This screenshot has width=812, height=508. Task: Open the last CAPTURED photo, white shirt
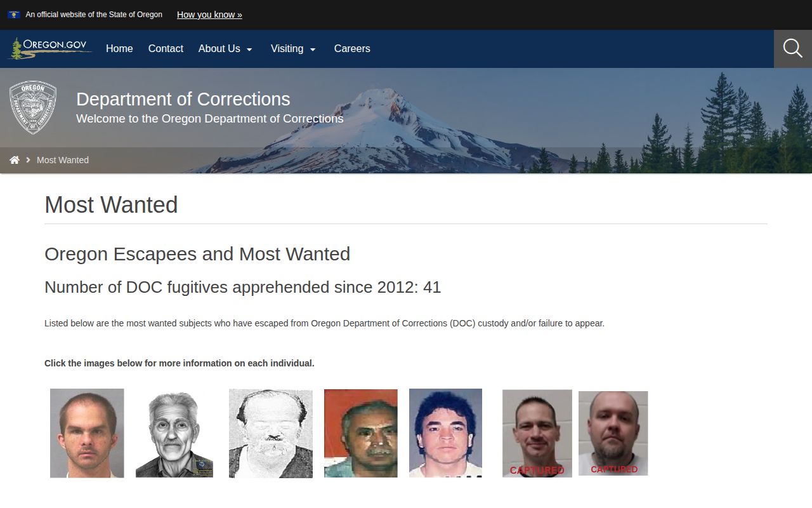click(x=613, y=433)
